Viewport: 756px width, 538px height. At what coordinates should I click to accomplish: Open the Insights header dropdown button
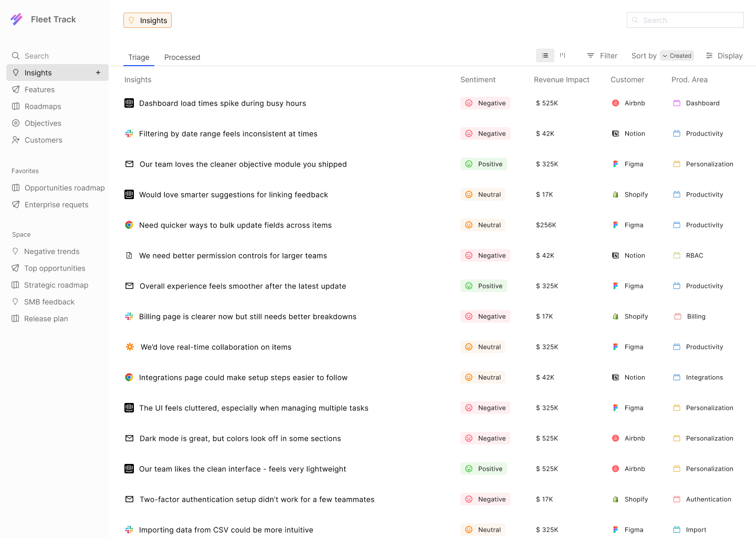[148, 20]
